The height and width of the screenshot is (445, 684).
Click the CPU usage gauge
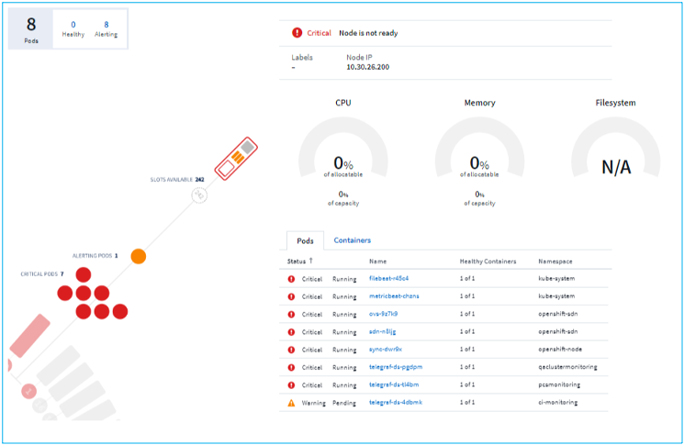pos(343,148)
